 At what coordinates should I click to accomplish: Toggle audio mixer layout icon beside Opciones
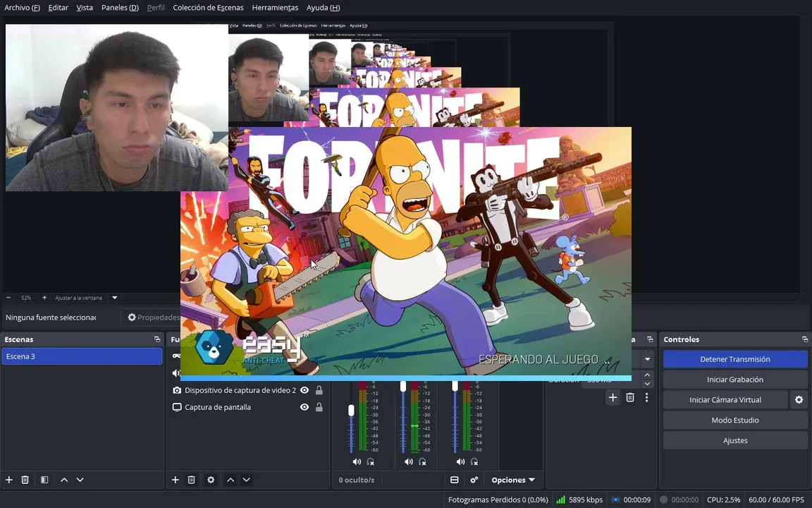click(454, 480)
